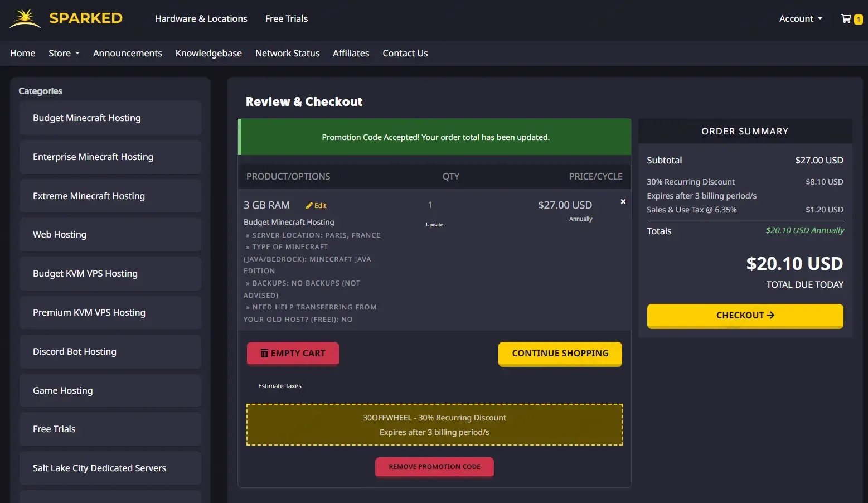Viewport: 868px width, 503px height.
Task: Open the Affiliates page
Action: (x=351, y=53)
